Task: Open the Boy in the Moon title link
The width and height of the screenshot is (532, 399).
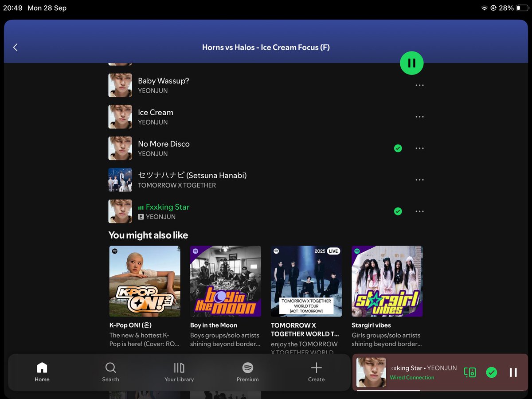Action: tap(214, 325)
